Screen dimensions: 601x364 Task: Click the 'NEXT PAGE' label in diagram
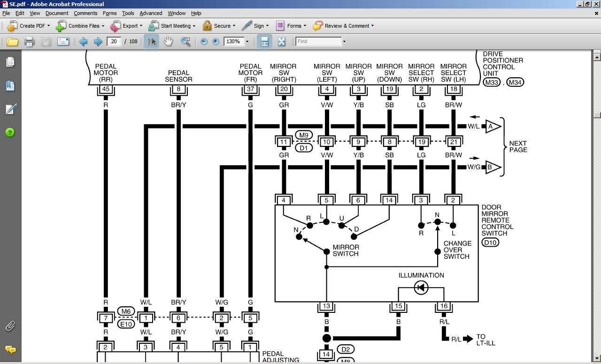pos(518,147)
